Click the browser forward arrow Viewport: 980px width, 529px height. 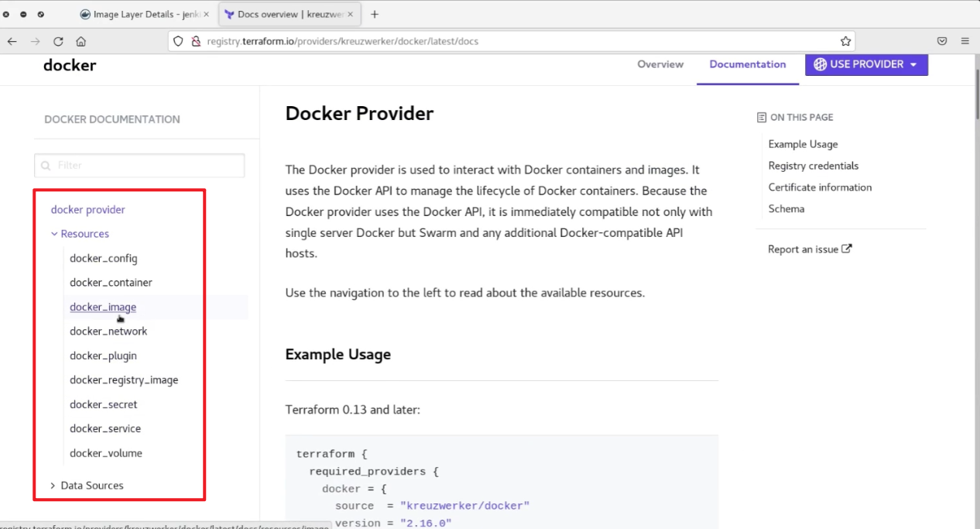pyautogui.click(x=35, y=41)
